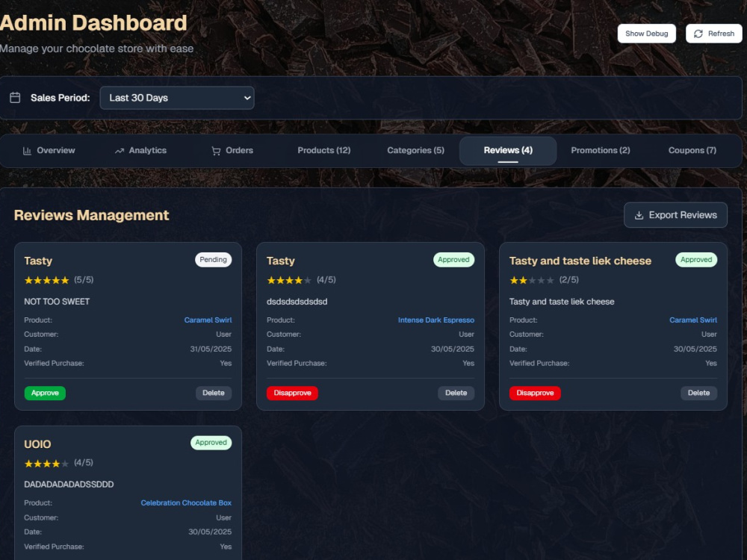Viewport: 747px width, 560px height.
Task: Open the Categories (5) tab
Action: pos(415,151)
